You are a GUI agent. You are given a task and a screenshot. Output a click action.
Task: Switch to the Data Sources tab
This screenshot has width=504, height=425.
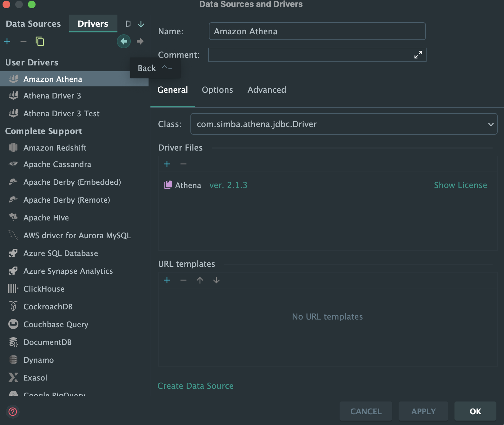click(x=33, y=24)
